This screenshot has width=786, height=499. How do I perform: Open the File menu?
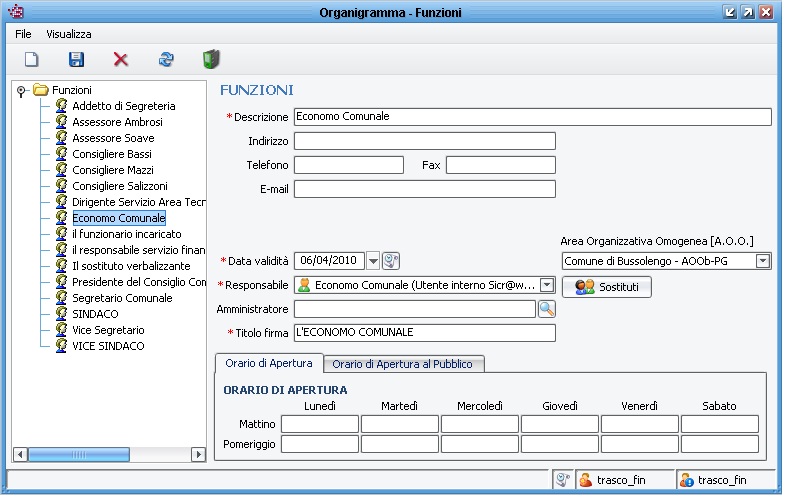(x=23, y=34)
